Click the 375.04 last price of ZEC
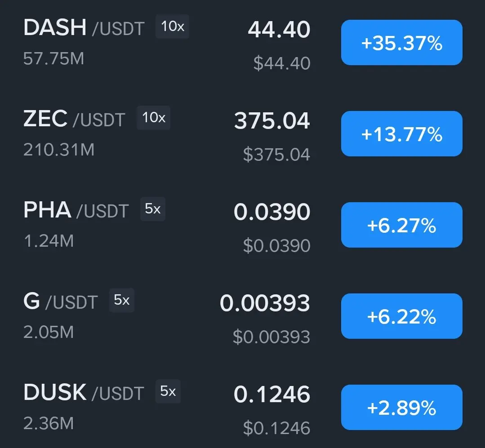485x448 pixels. [272, 120]
